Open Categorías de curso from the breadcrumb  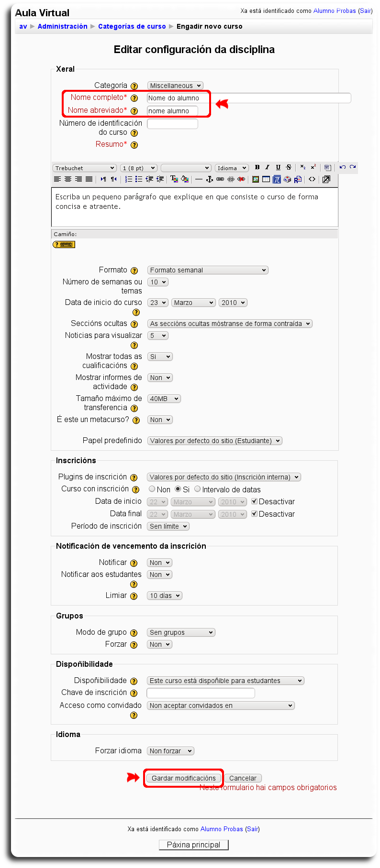[132, 26]
